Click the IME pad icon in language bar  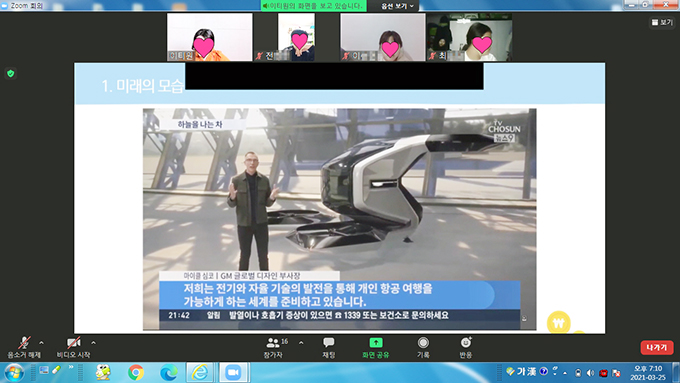pos(510,371)
